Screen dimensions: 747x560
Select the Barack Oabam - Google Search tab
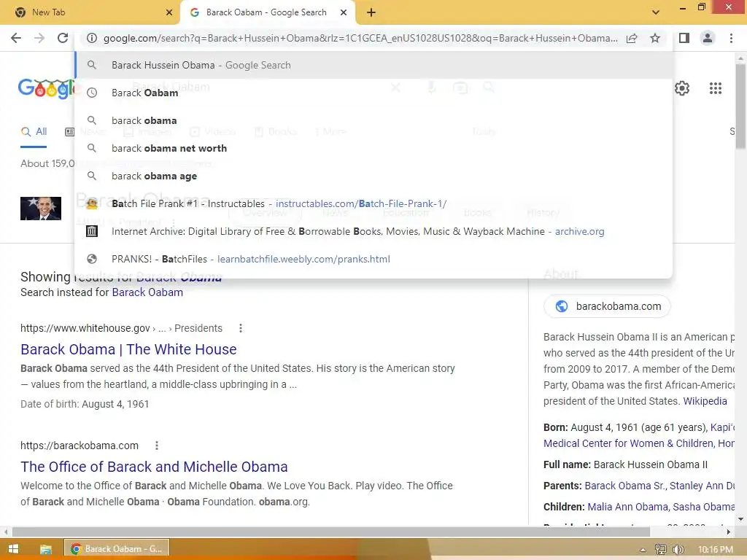(268, 12)
